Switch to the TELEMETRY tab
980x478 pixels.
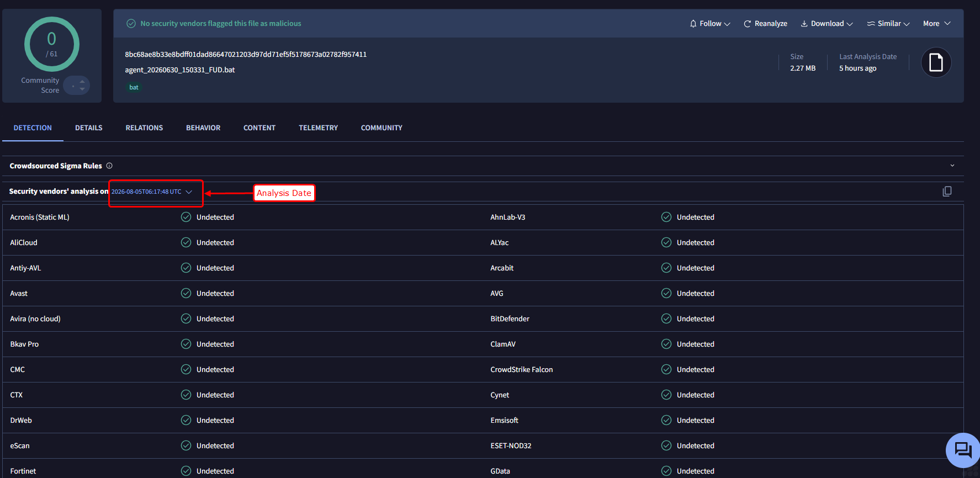[319, 128]
